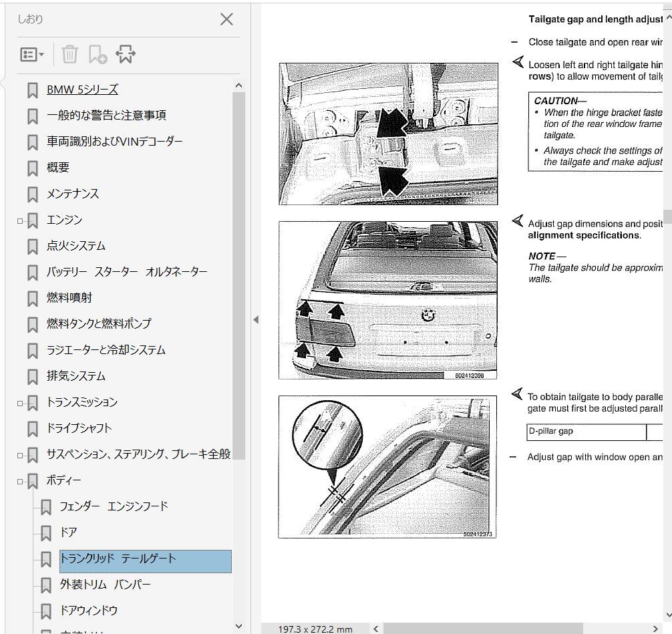672x634 pixels.
Task: Click document vertical scroll down arrow
Action: pos(668,615)
